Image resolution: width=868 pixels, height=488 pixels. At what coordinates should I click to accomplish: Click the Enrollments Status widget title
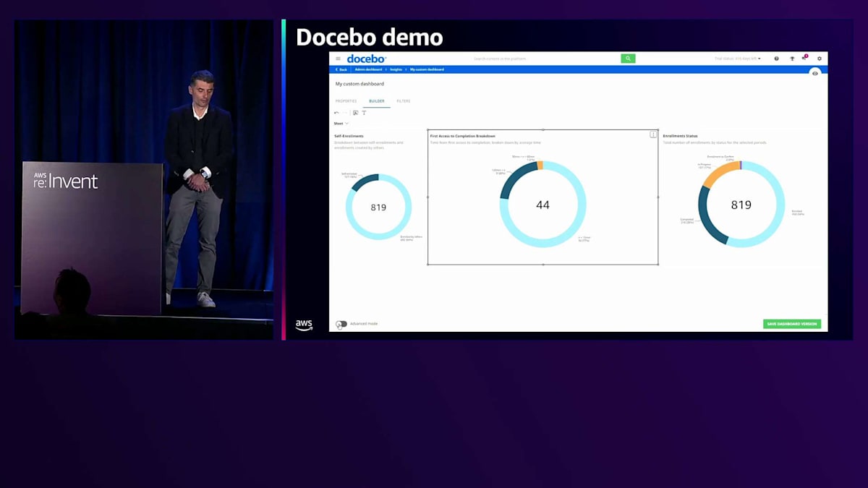680,136
